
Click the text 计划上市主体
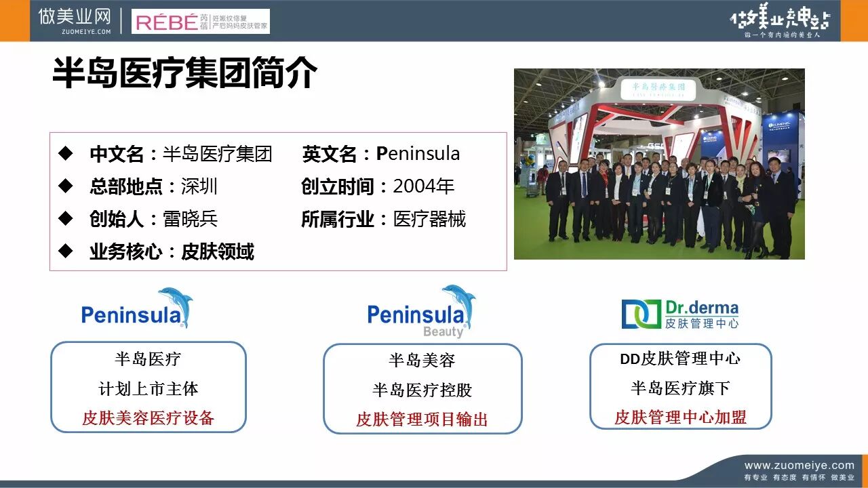pyautogui.click(x=149, y=389)
